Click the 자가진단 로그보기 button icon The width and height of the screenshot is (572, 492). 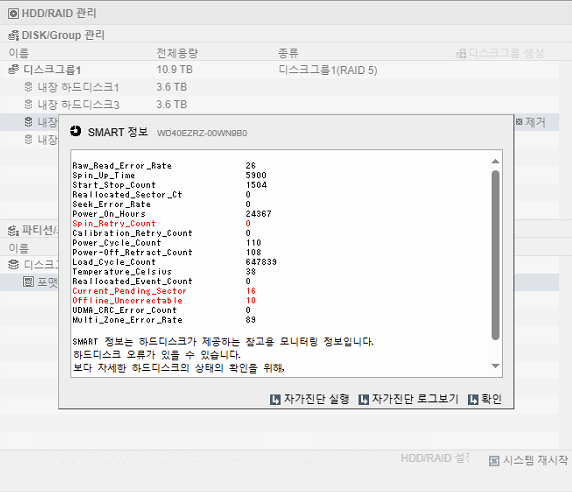[x=363, y=400]
